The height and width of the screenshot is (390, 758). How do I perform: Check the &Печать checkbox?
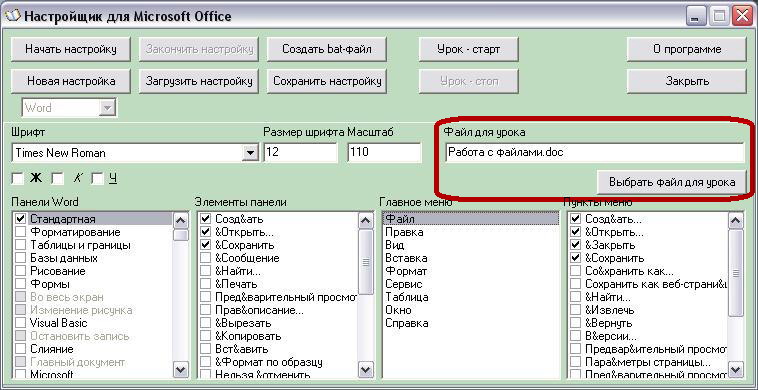click(x=205, y=284)
